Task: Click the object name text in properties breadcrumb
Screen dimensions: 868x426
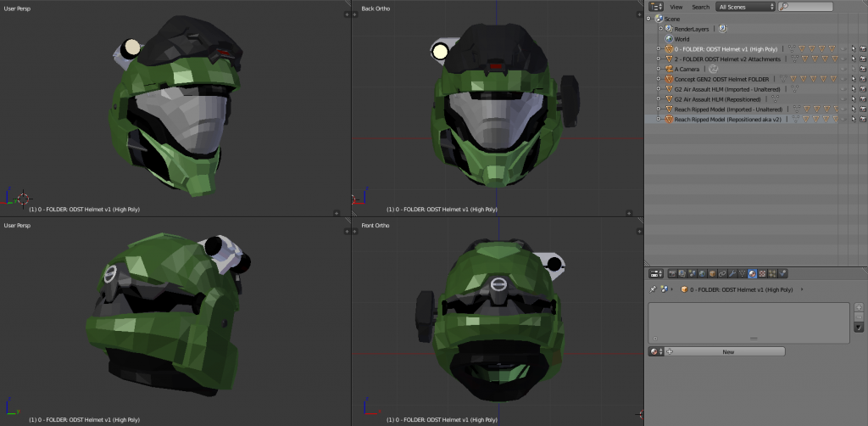Action: pos(742,289)
